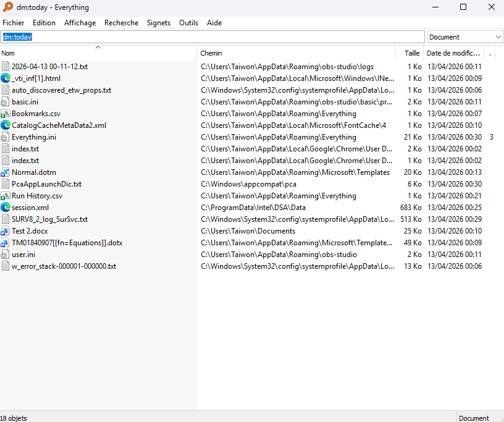Open the Signets menu

click(159, 23)
